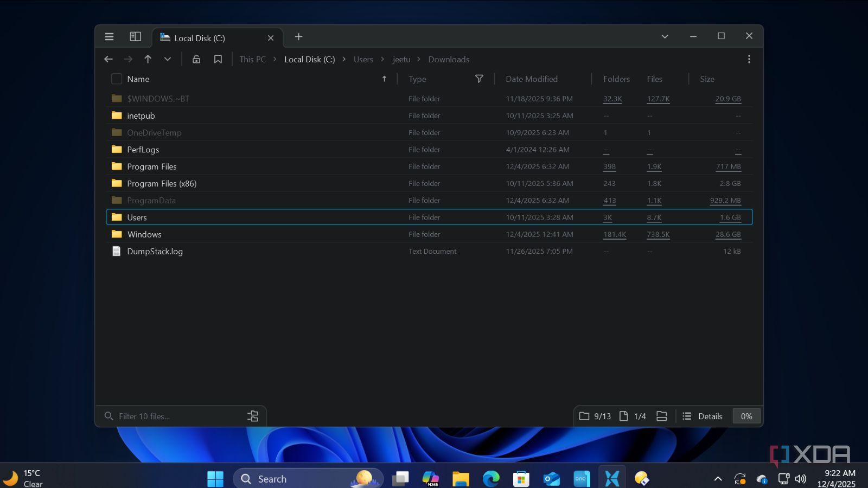Expand chevron after This PC breadcrumb

tap(275, 59)
